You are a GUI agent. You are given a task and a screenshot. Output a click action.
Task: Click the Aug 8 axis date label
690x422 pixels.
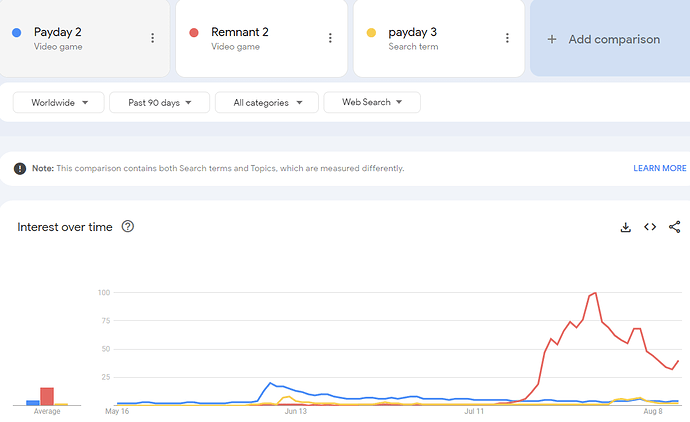point(653,411)
